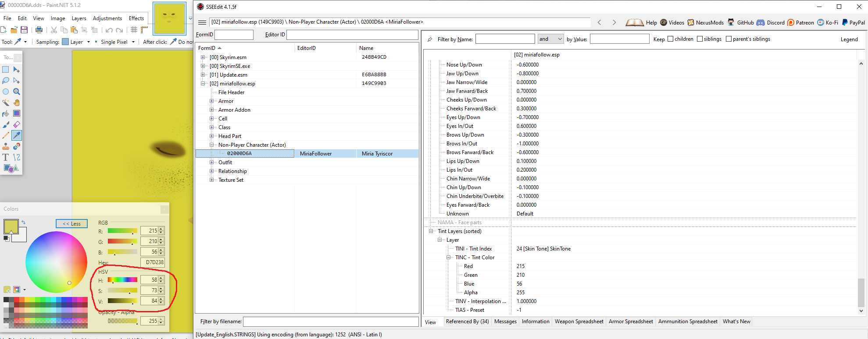Viewport: 868px width, 339px height.
Task: Click the Hex color value field
Action: click(x=152, y=262)
